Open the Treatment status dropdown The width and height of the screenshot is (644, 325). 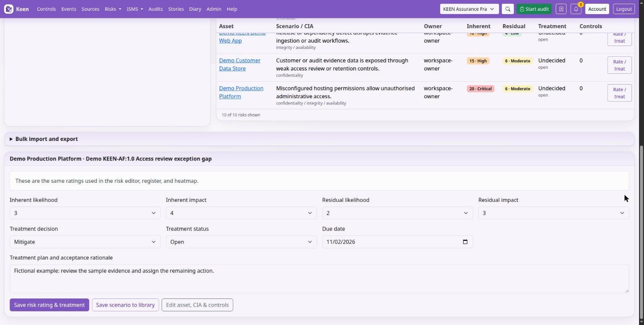241,242
